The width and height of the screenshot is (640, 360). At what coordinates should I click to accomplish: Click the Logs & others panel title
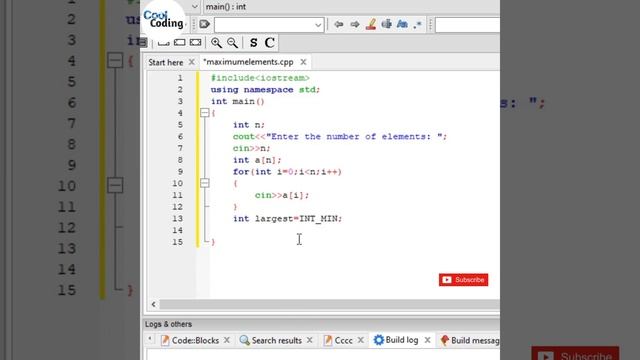point(168,324)
